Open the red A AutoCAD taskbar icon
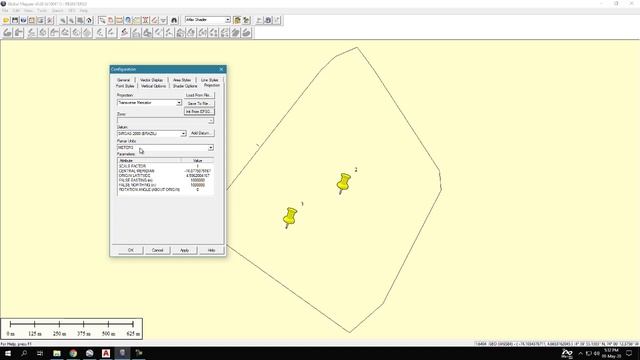The height and width of the screenshot is (360, 640). coord(106,353)
